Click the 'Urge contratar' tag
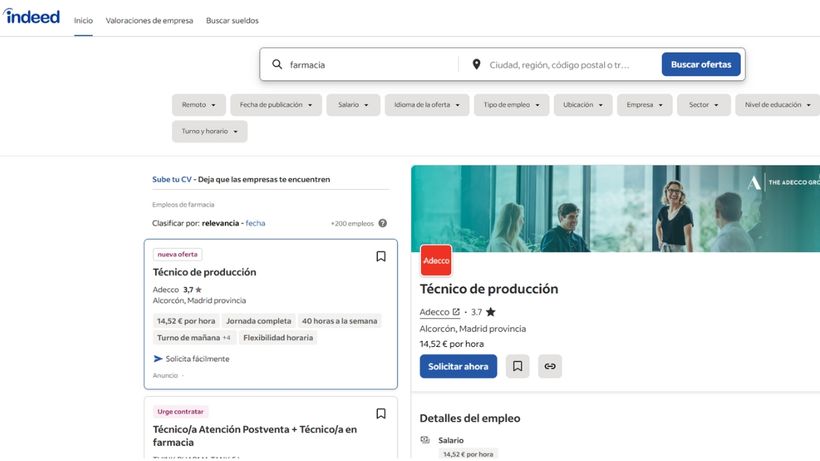 pyautogui.click(x=180, y=411)
